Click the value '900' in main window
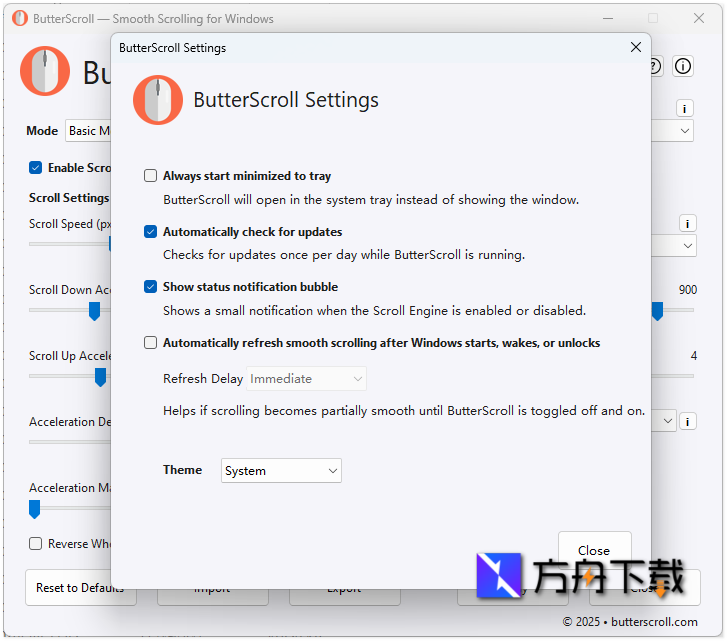Screen dimensions: 727x641 tap(688, 290)
